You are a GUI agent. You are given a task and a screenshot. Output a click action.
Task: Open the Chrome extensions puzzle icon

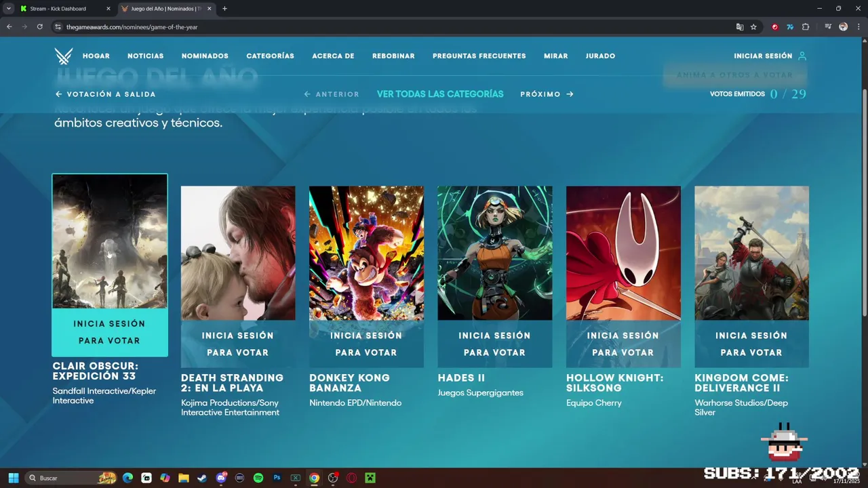[806, 27]
